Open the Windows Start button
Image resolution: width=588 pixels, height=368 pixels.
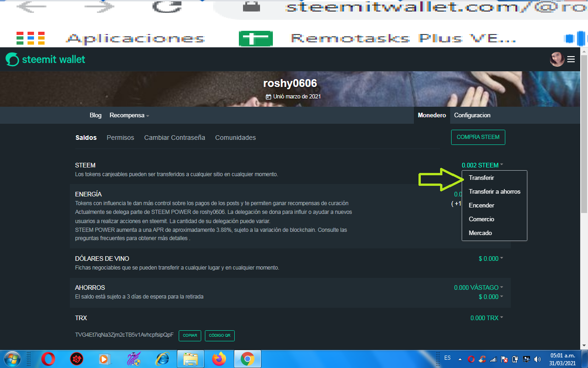click(x=11, y=359)
